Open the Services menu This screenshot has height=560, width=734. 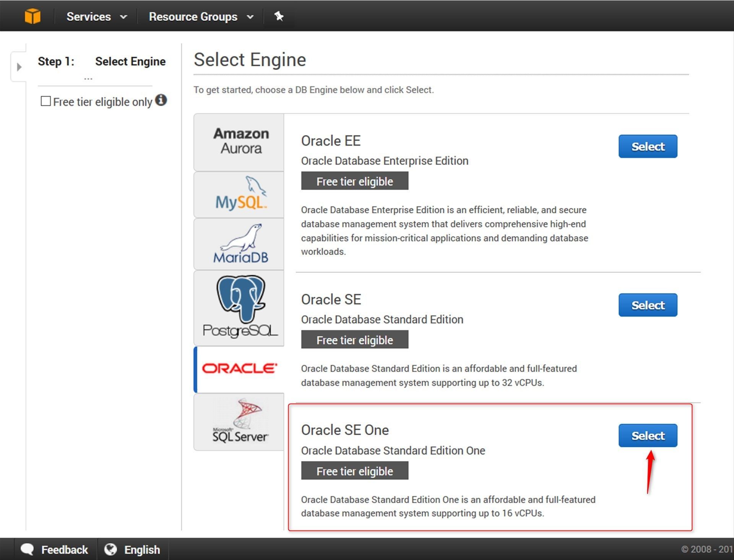pyautogui.click(x=89, y=17)
